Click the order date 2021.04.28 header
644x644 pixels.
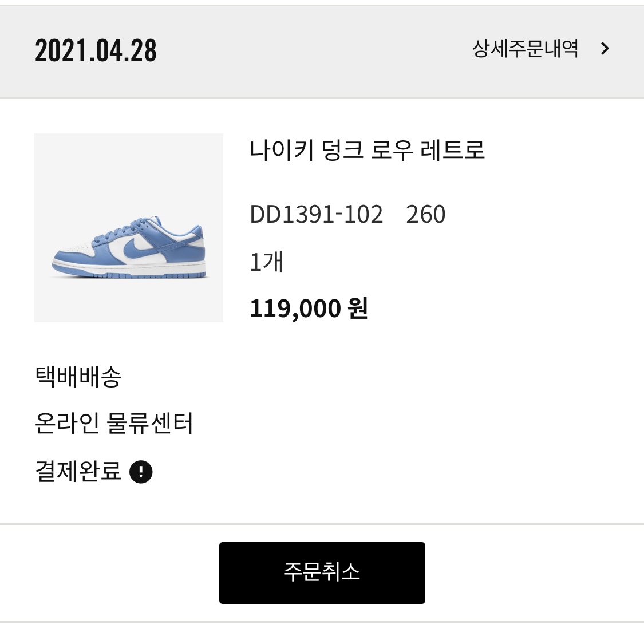(96, 50)
